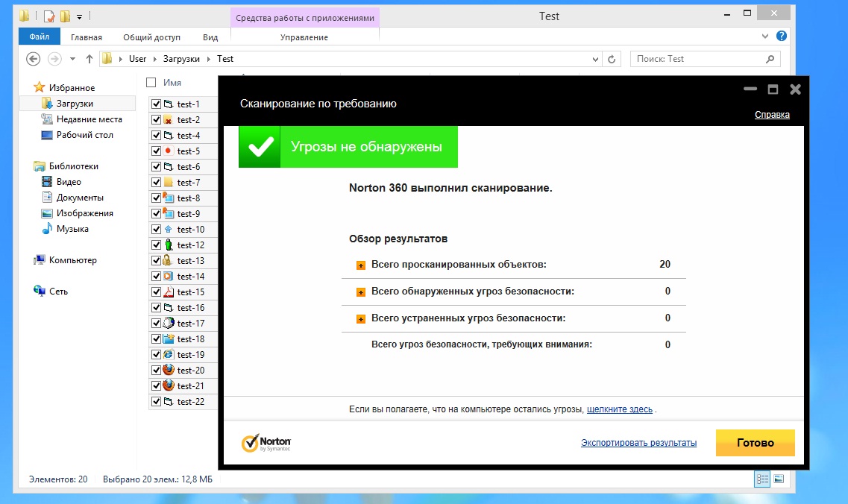Viewport: 848px width, 504px height.
Task: Uncheck the test-1 checkbox
Action: point(157,104)
